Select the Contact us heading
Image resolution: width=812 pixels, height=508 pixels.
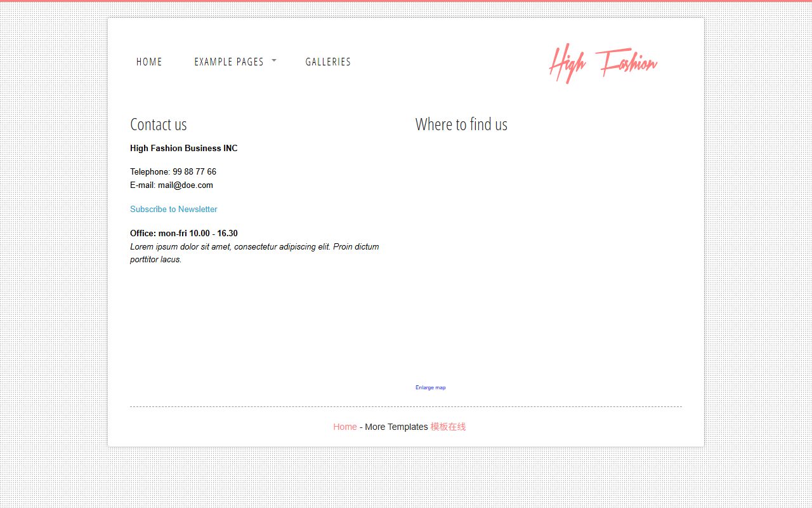[x=159, y=124]
